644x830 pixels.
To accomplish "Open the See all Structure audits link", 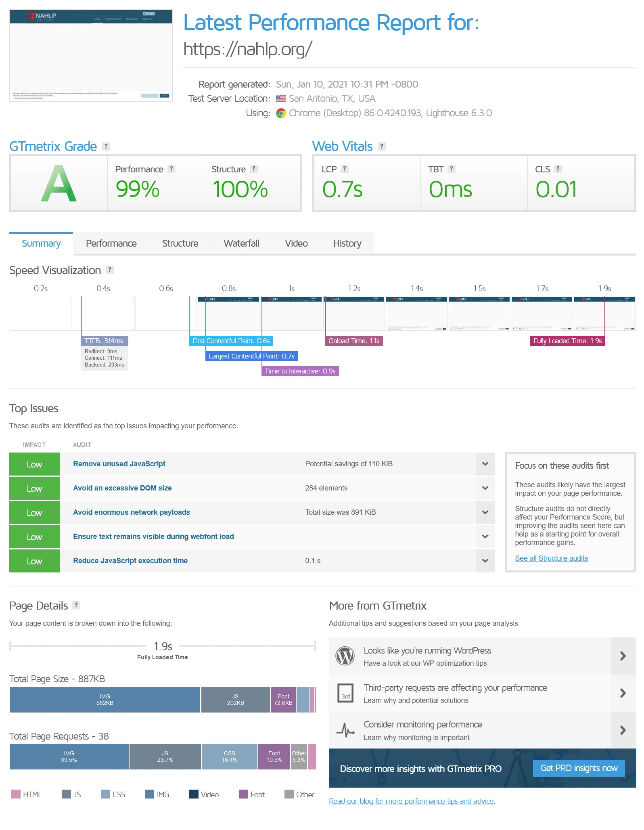I will point(551,558).
